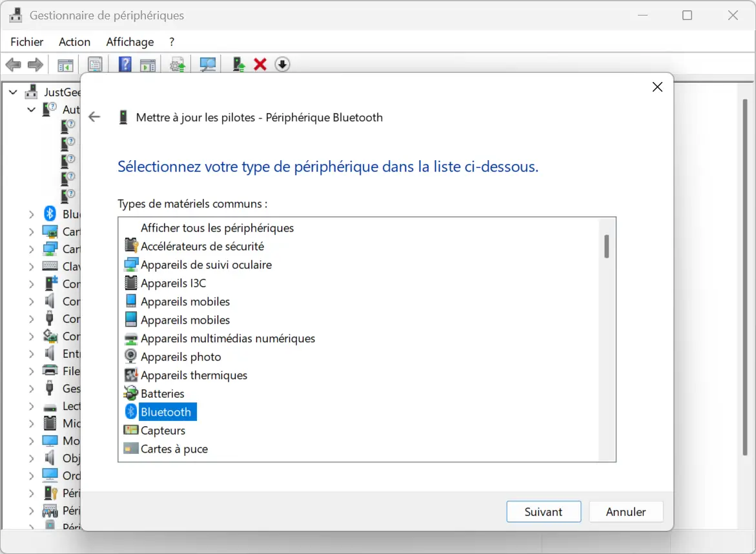The image size is (756, 554).
Task: Click the JustGee root computer icon
Action: click(x=32, y=92)
